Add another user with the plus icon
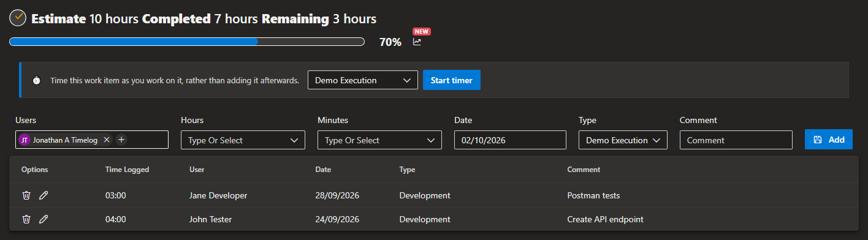The height and width of the screenshot is (240, 868). 121,140
